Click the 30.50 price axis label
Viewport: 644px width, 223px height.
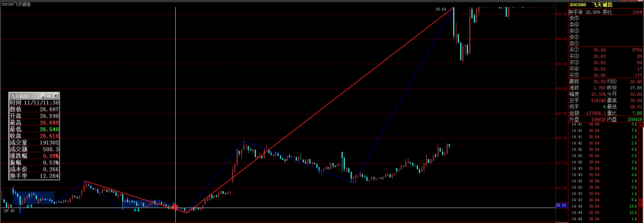click(562, 14)
